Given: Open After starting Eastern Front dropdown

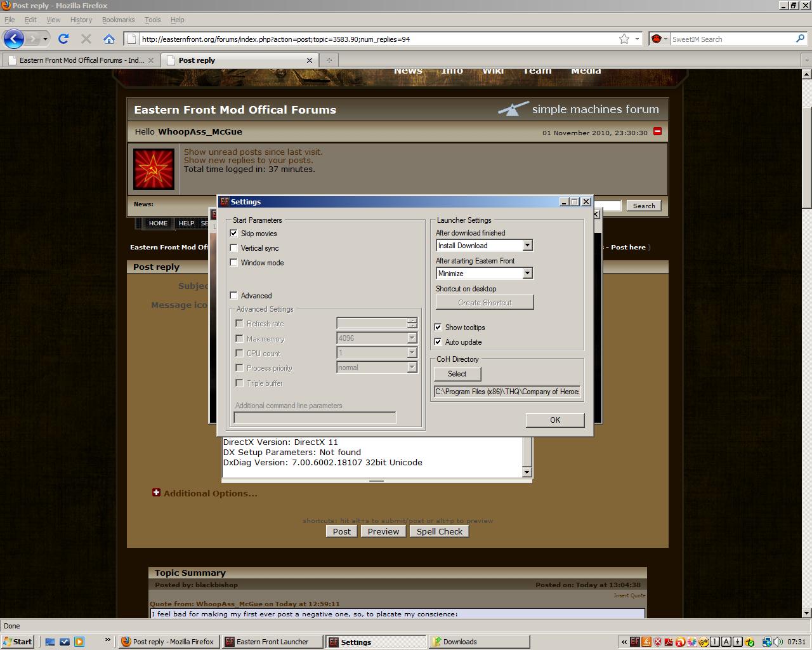Looking at the screenshot, I should (x=527, y=273).
